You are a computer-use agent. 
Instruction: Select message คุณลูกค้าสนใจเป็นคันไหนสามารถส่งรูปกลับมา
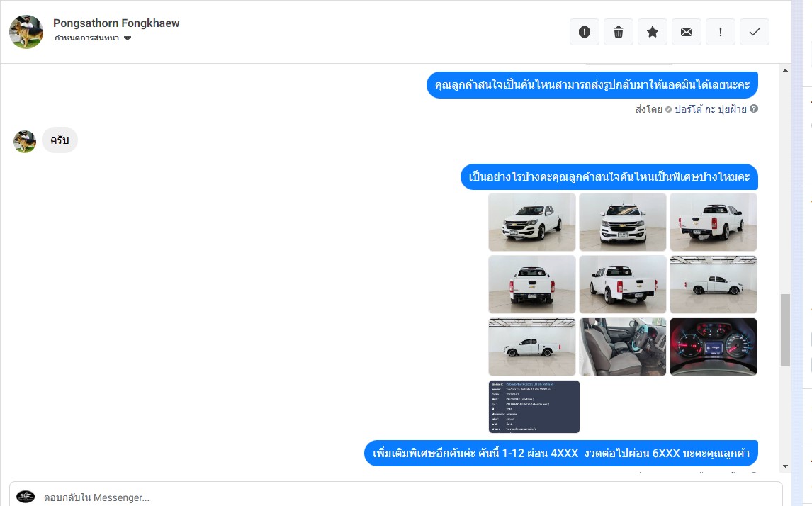592,85
